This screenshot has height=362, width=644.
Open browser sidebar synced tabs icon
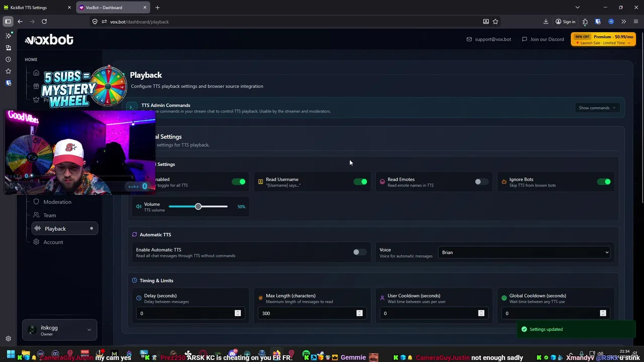8,48
